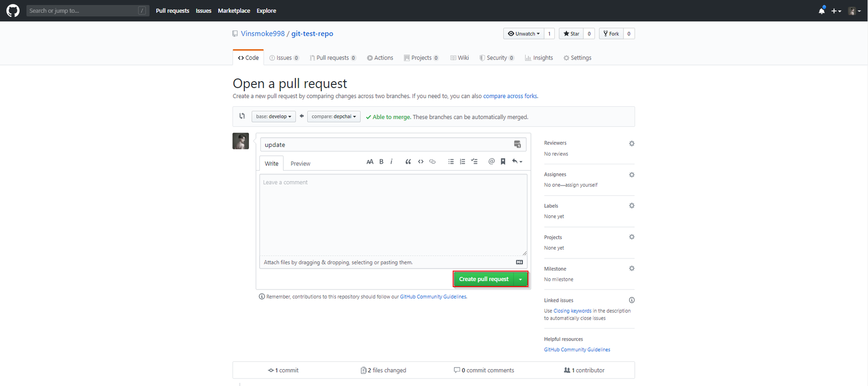Open Projects gear settings
868x386 pixels.
[x=632, y=237]
